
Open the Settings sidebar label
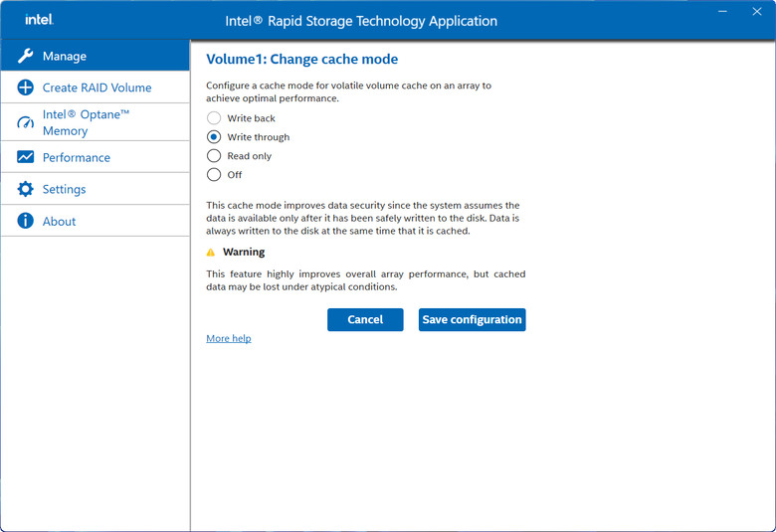pos(64,189)
